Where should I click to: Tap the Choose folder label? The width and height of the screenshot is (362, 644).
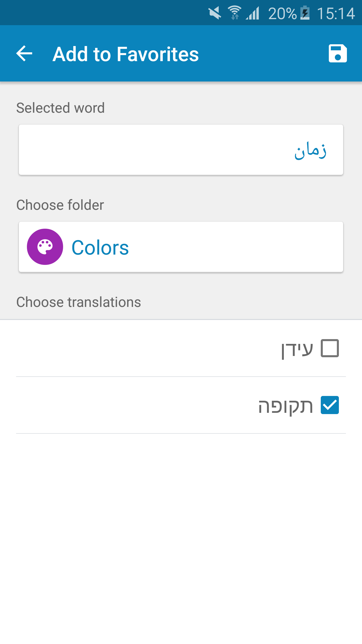point(60,205)
